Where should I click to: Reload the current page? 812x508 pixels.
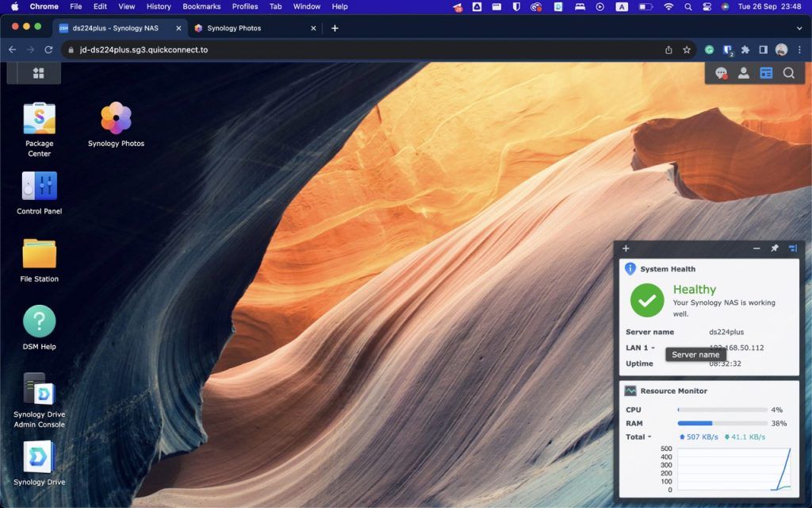point(48,50)
